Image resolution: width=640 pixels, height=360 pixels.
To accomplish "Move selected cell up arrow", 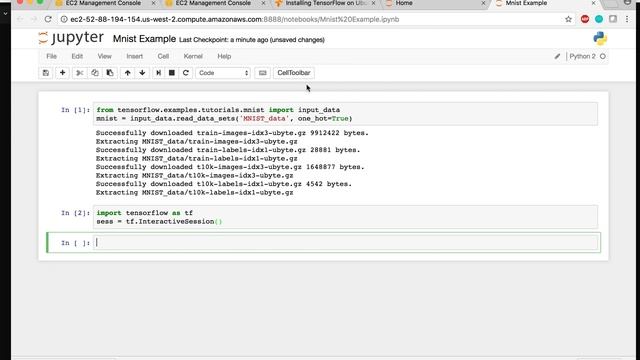I will 127,73.
